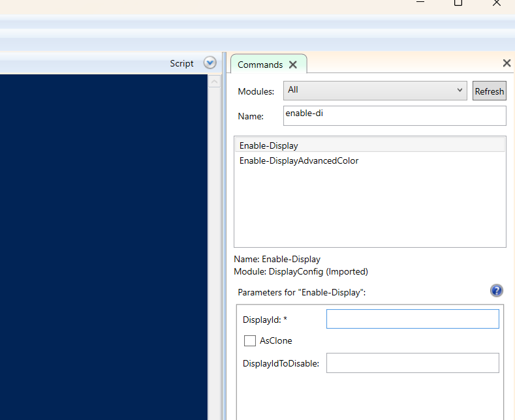Close the Commands tab

pyautogui.click(x=293, y=65)
